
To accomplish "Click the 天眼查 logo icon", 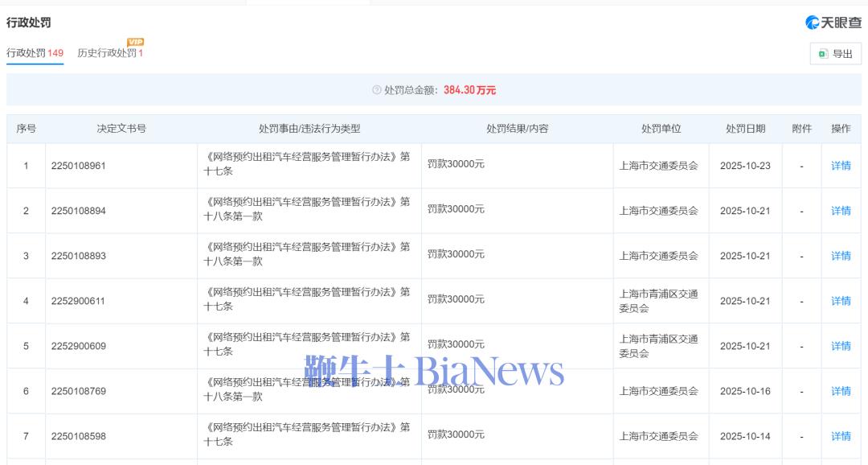I will [x=813, y=23].
